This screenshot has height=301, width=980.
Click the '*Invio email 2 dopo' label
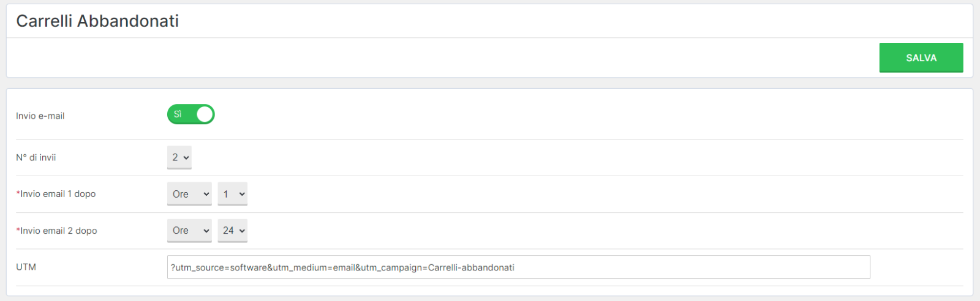[56, 231]
